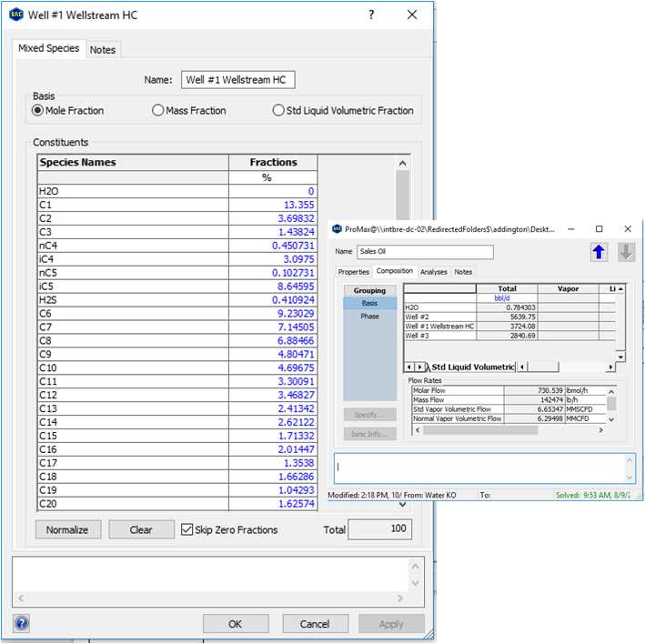Click the gray down arrow in Sales Oil window
Screen dimensions: 645x644
626,252
